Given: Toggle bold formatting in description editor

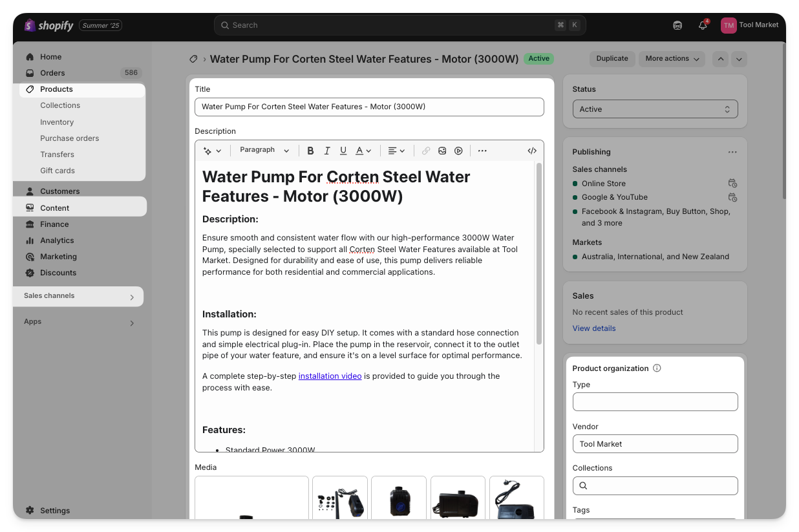Looking at the screenshot, I should pos(310,151).
